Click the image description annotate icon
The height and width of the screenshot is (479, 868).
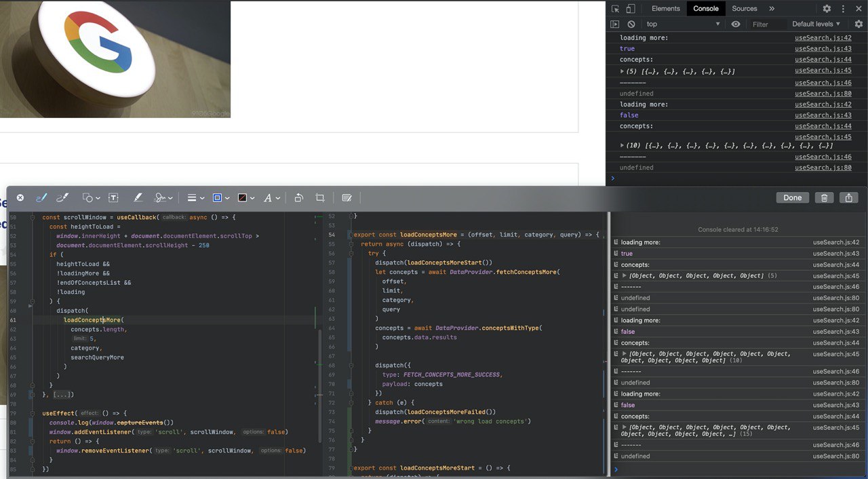click(347, 197)
